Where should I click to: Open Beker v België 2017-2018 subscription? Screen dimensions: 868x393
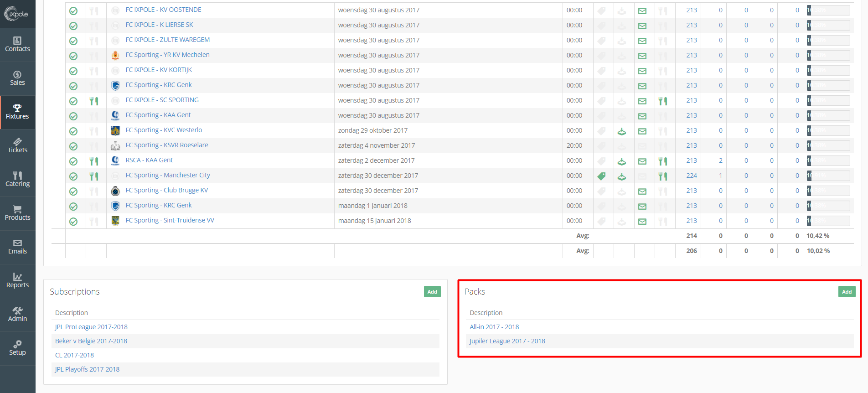coord(91,341)
